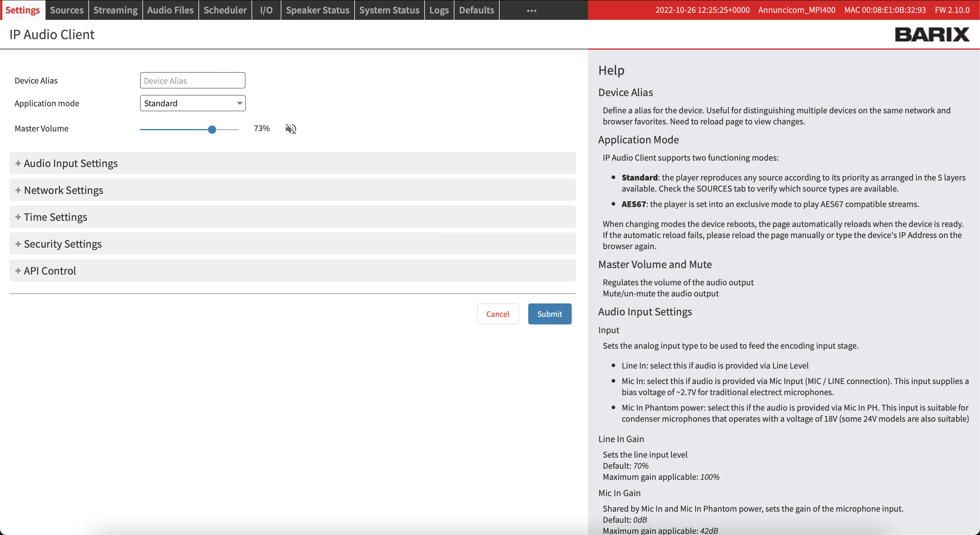Image resolution: width=980 pixels, height=535 pixels.
Task: Click the Line In Gain help heading
Action: pos(621,439)
